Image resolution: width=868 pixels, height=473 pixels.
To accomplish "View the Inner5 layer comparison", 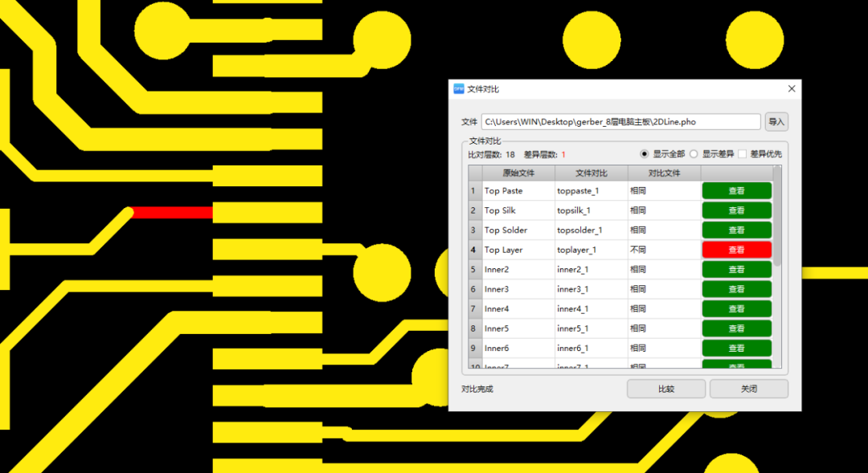I will (737, 328).
